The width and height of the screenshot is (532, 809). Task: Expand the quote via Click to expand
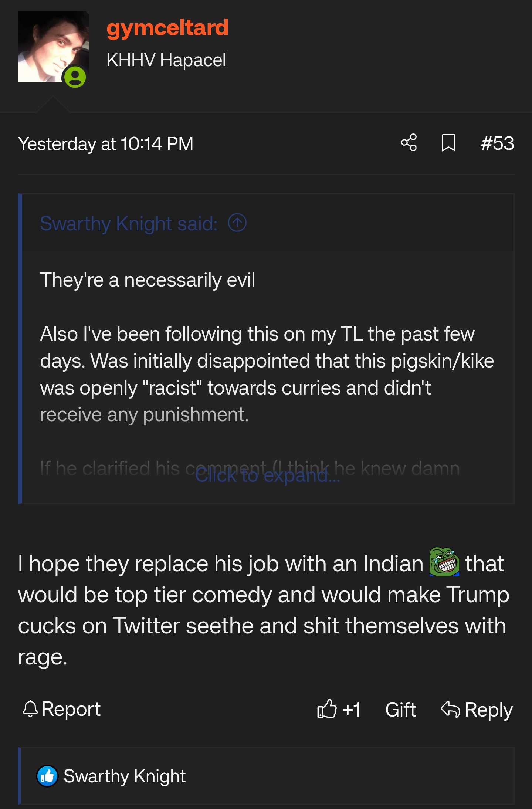tap(267, 476)
